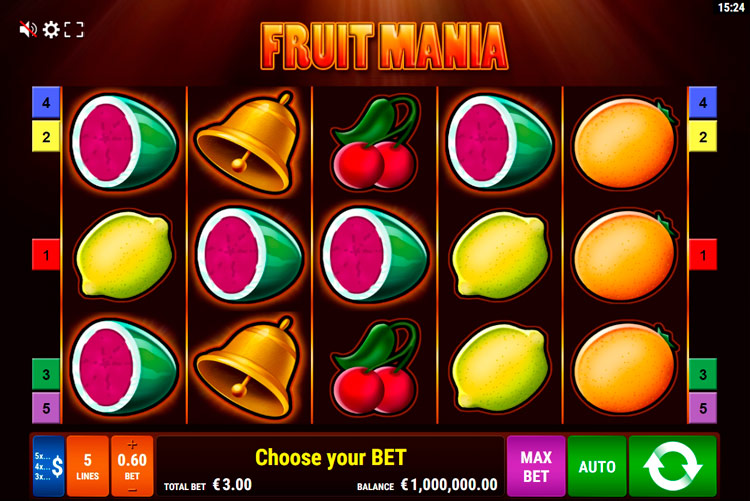This screenshot has width=750, height=501.
Task: Toggle fullscreen mode
Action: (x=74, y=30)
